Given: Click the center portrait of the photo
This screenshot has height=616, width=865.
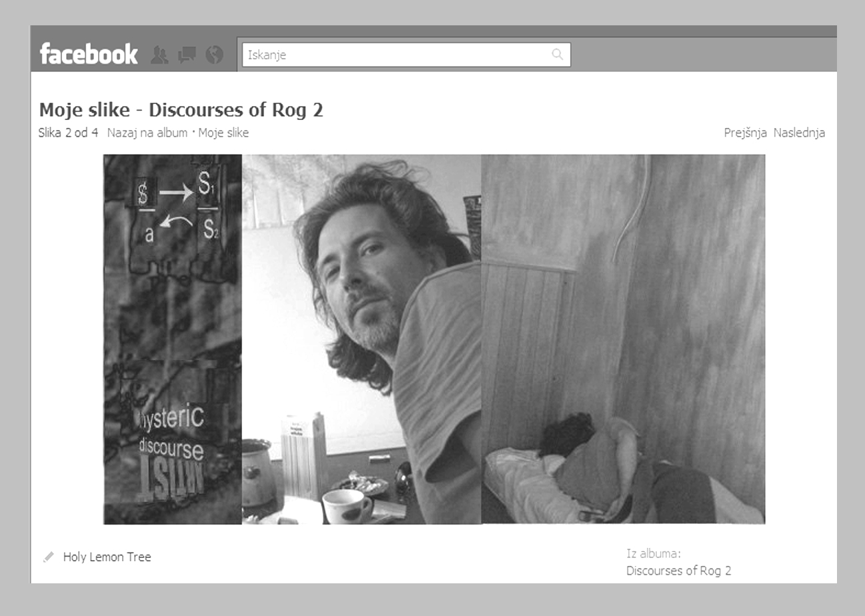Looking at the screenshot, I should coord(361,280).
